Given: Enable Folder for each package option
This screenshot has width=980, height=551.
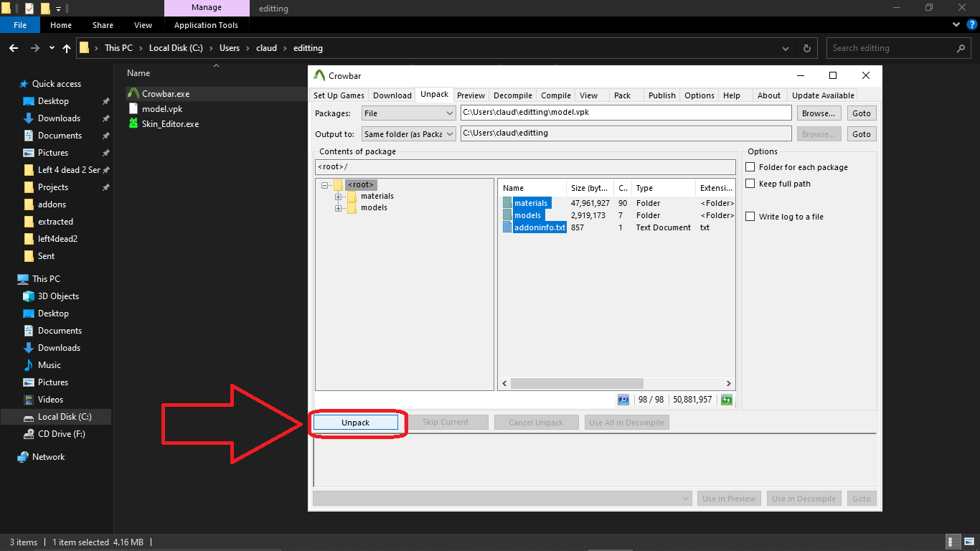Looking at the screenshot, I should [750, 167].
